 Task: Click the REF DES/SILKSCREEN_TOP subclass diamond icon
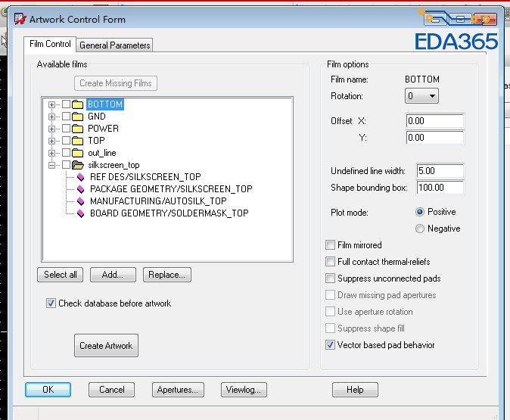(x=81, y=177)
